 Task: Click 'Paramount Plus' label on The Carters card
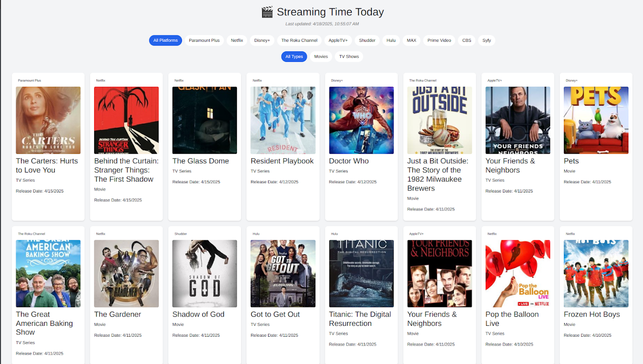click(30, 81)
